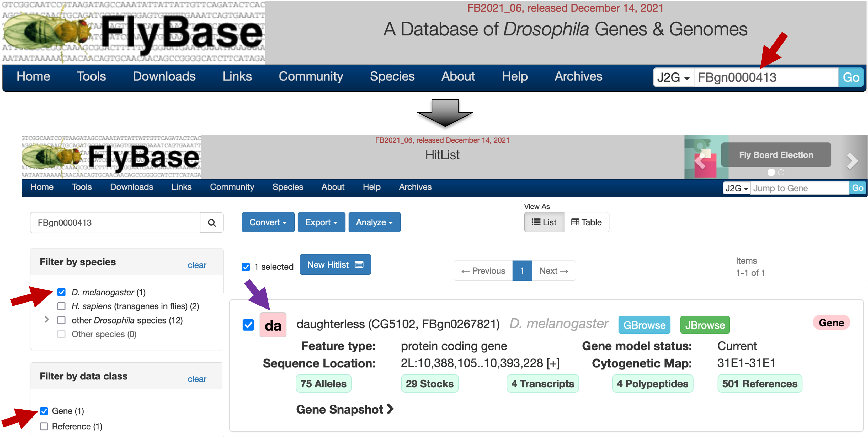Screen dimensions: 868x438
Task: Open Help in the HitList navigation bar
Action: [x=372, y=187]
